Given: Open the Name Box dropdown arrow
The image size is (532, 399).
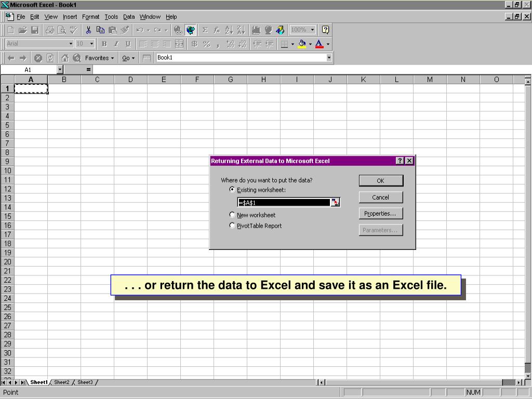Looking at the screenshot, I should point(60,70).
